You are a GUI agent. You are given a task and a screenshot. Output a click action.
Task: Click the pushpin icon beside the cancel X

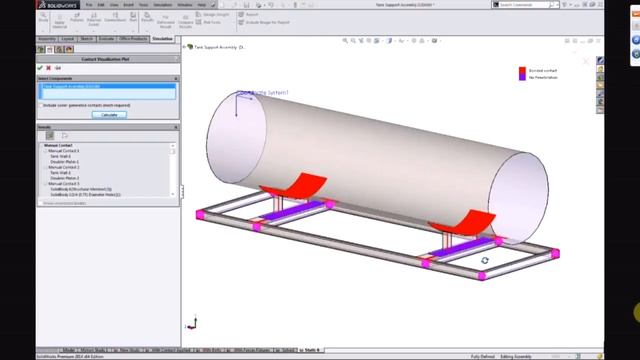(x=58, y=68)
